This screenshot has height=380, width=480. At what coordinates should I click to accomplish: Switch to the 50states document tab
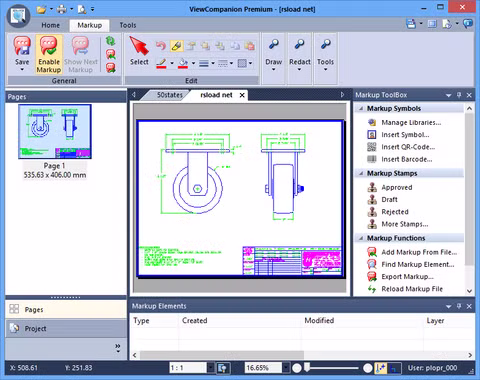(170, 95)
